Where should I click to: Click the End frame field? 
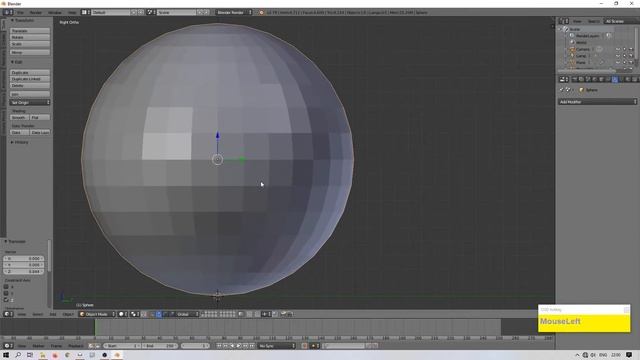160,346
